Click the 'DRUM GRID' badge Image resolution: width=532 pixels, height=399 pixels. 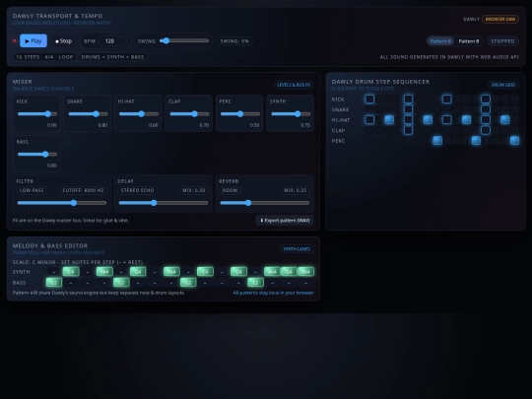[x=503, y=85]
